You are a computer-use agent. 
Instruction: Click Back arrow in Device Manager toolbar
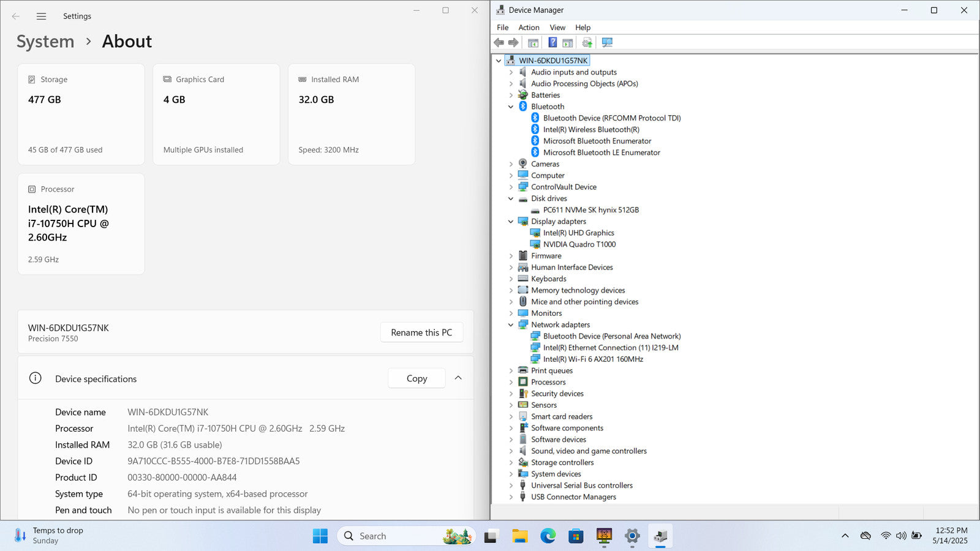tap(499, 42)
